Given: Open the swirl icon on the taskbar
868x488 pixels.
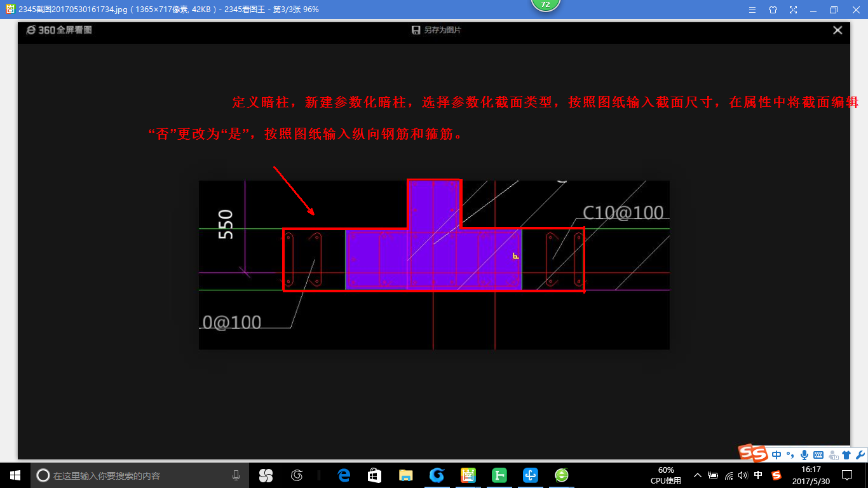Looking at the screenshot, I should point(296,475).
